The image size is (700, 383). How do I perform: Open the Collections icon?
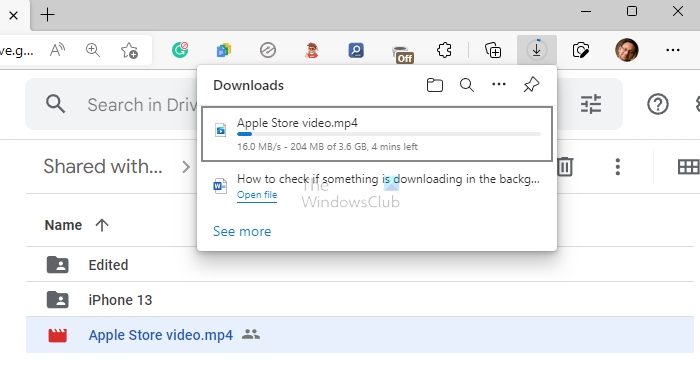click(493, 50)
